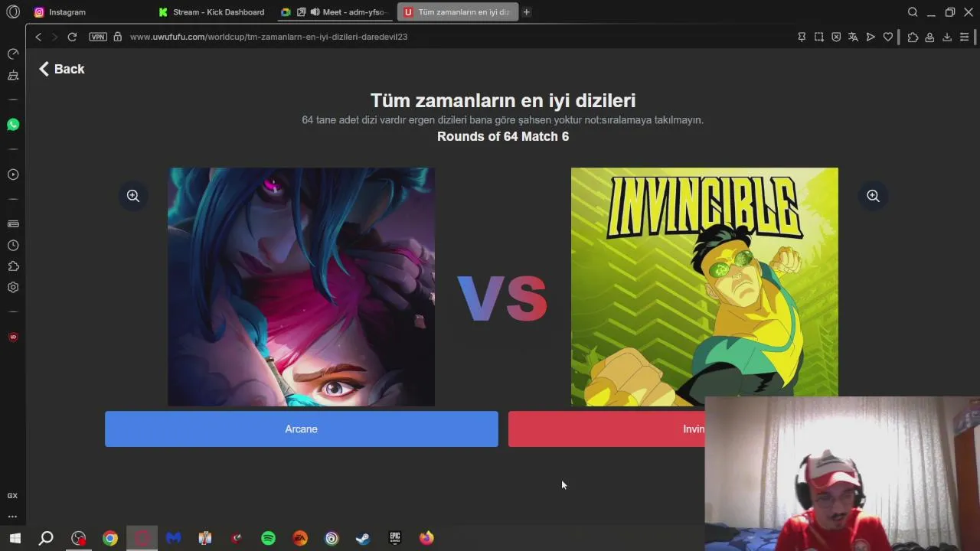Viewport: 980px width, 551px height.
Task: Open GX Control speedometer in sidebar
Action: [x=13, y=54]
